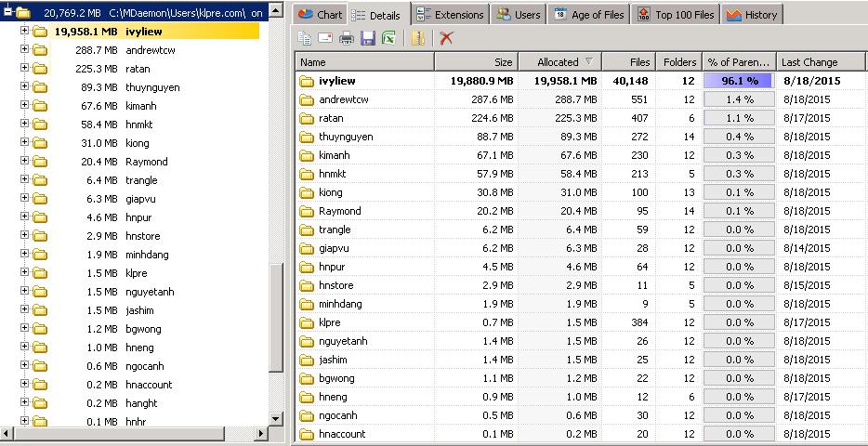Switch to the Chart tab

[320, 14]
